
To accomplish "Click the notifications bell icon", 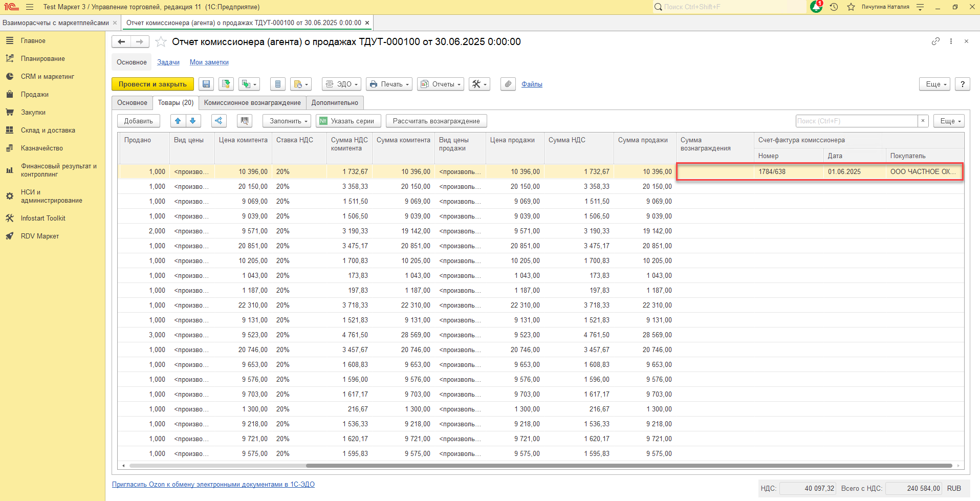I will pos(816,7).
